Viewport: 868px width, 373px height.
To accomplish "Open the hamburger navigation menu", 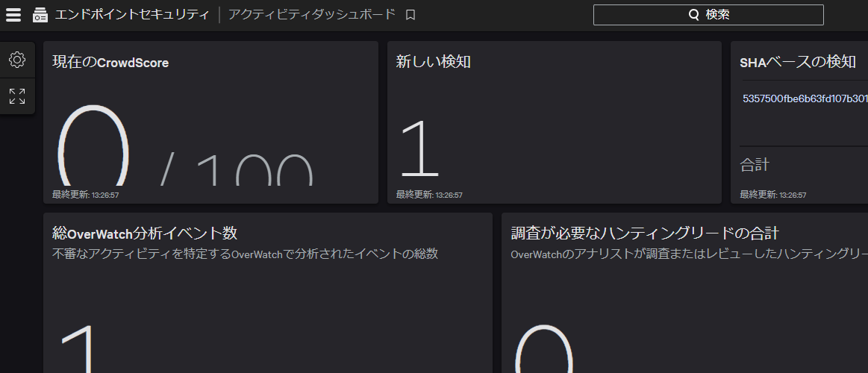I will 13,15.
